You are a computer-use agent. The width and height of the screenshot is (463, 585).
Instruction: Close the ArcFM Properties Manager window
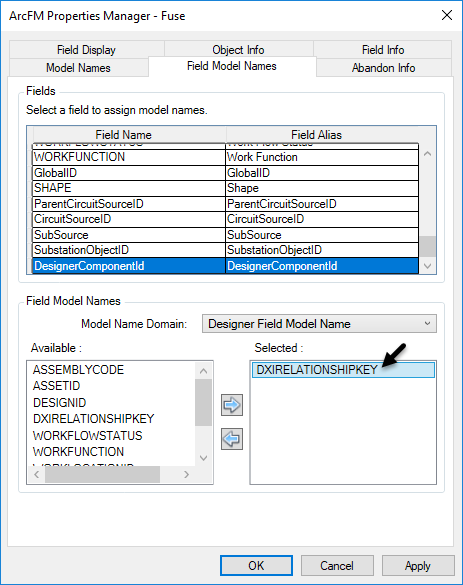[x=447, y=15]
